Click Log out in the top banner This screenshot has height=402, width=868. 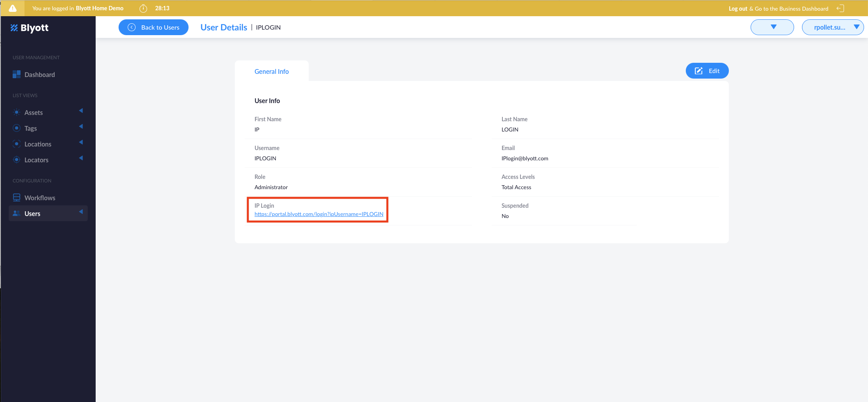click(x=738, y=8)
